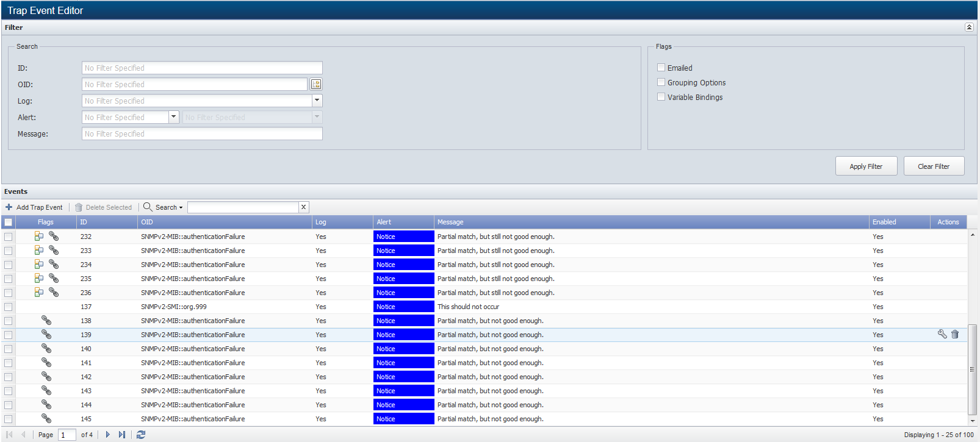Viewport: 980px width, 442px height.
Task: Jump to the last page of events
Action: pos(122,435)
